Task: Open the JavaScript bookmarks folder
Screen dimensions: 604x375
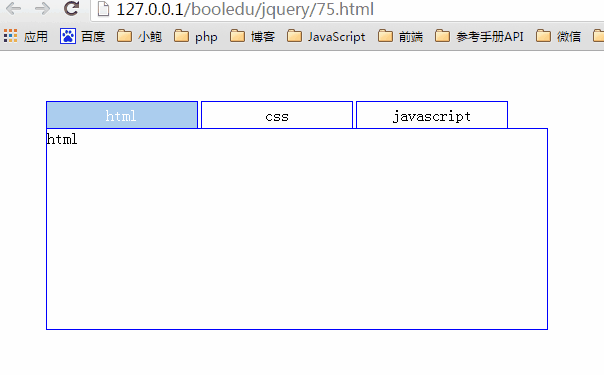Action: (x=326, y=37)
